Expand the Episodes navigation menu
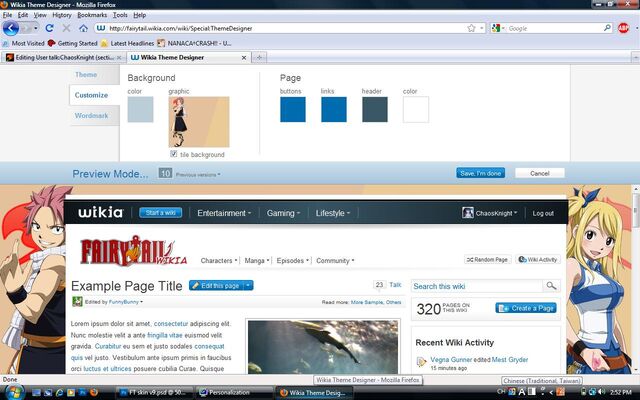The image size is (640, 400). [x=293, y=260]
